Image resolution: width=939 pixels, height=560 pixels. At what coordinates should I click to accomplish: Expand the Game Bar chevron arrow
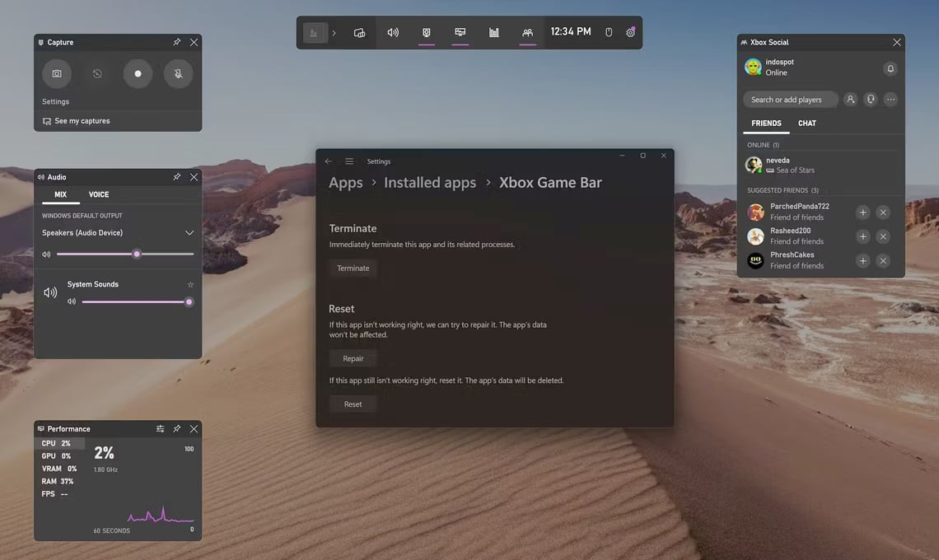(334, 33)
